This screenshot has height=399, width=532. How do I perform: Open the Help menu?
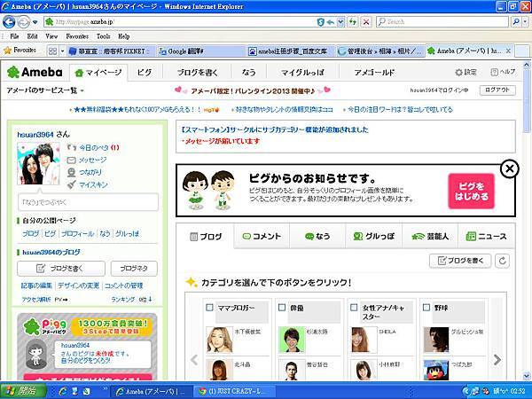point(124,36)
